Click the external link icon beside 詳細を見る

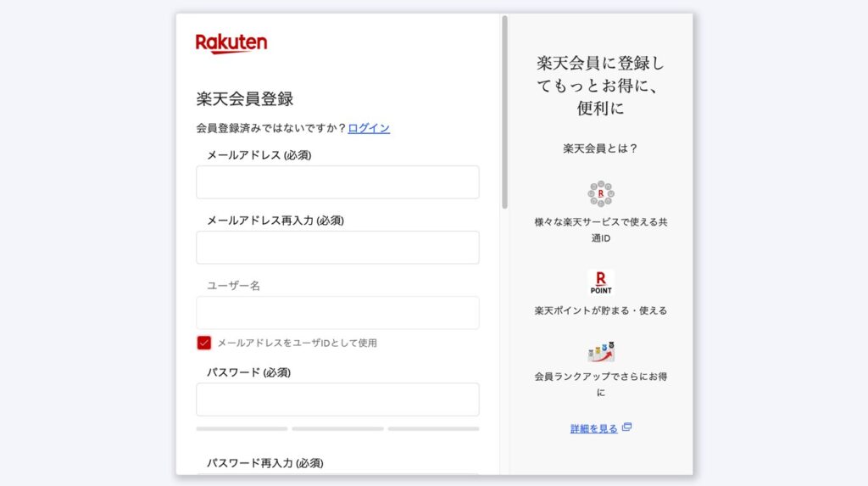pyautogui.click(x=626, y=427)
